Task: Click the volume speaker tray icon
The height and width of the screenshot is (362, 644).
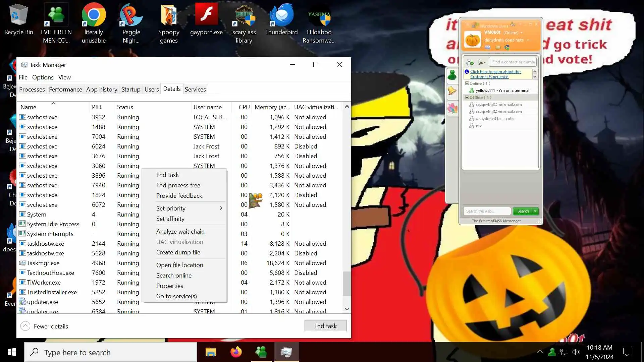Action: pyautogui.click(x=576, y=352)
